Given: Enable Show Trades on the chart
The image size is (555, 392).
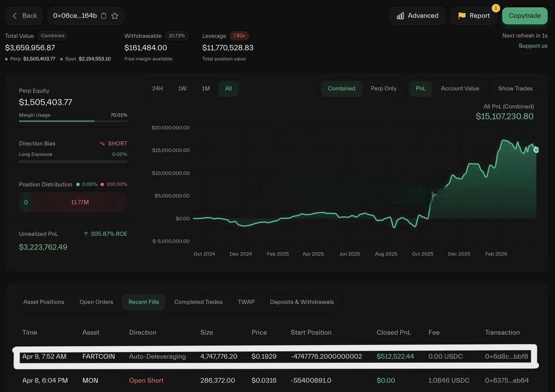Looking at the screenshot, I should [515, 88].
